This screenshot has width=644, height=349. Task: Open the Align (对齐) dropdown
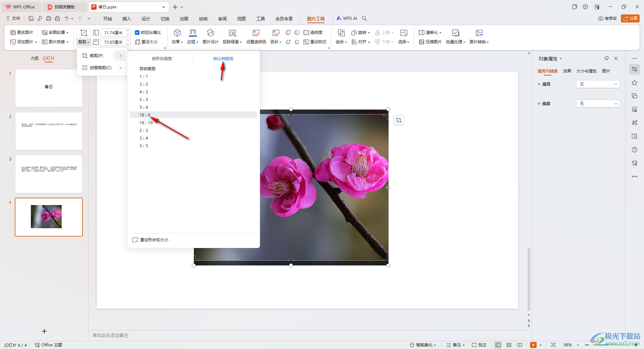(361, 42)
